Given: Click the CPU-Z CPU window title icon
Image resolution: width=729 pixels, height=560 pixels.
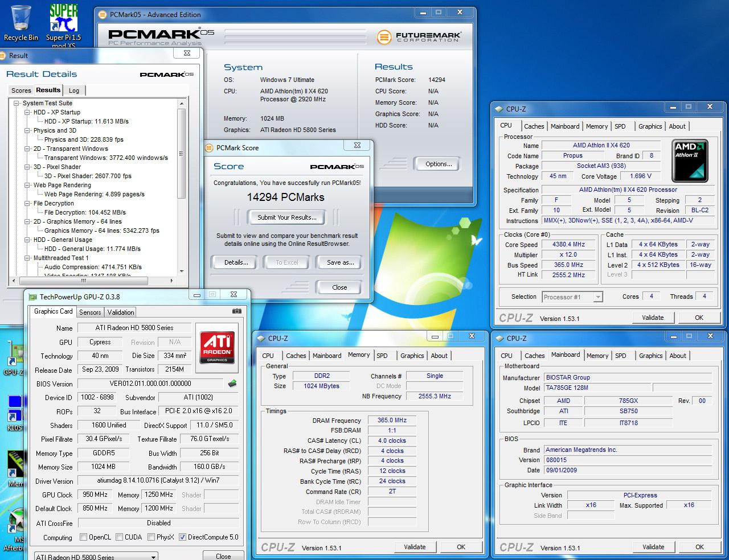Looking at the screenshot, I should 498,109.
